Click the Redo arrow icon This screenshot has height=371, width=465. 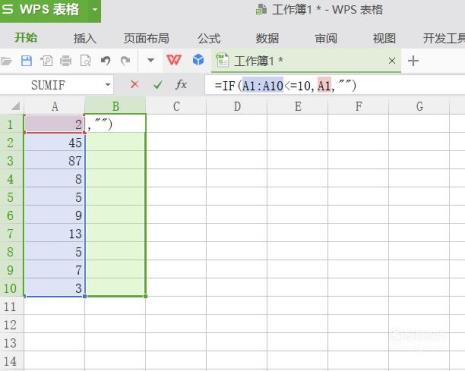pos(125,61)
